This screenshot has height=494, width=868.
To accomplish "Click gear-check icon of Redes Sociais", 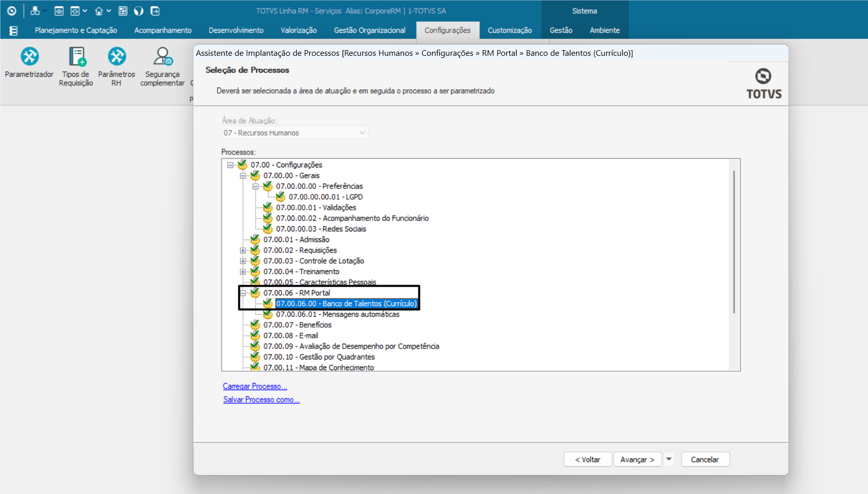I will 268,229.
